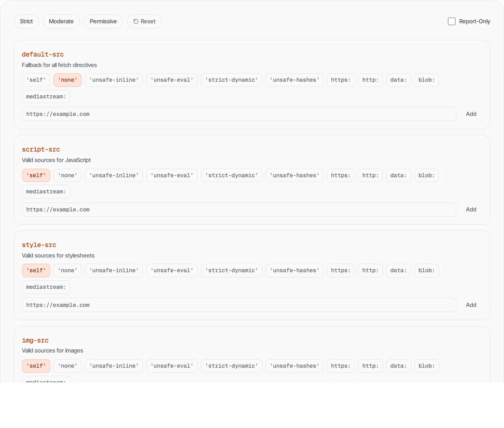Click Add button for default-src
Image resolution: width=504 pixels, height=428 pixels.
point(471,114)
